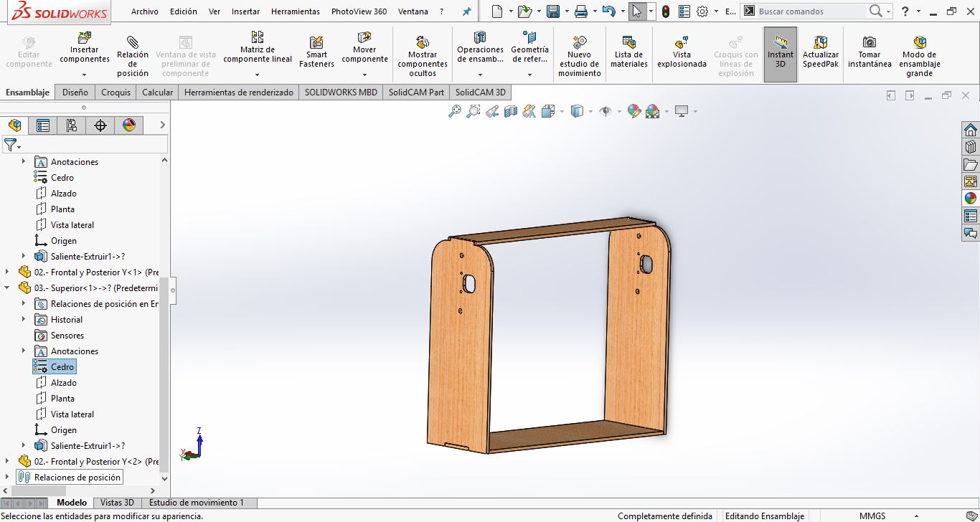
Task: Collapse the 03.- Superior<1> tree node
Action: [8, 288]
